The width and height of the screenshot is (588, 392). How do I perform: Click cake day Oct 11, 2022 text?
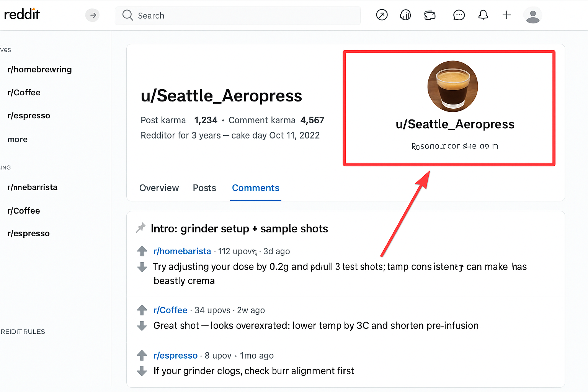tap(276, 136)
